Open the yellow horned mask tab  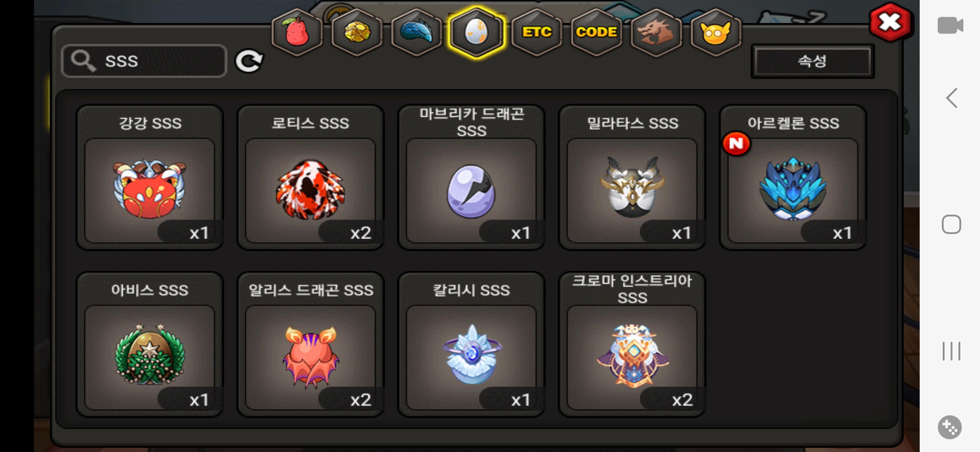[x=716, y=32]
